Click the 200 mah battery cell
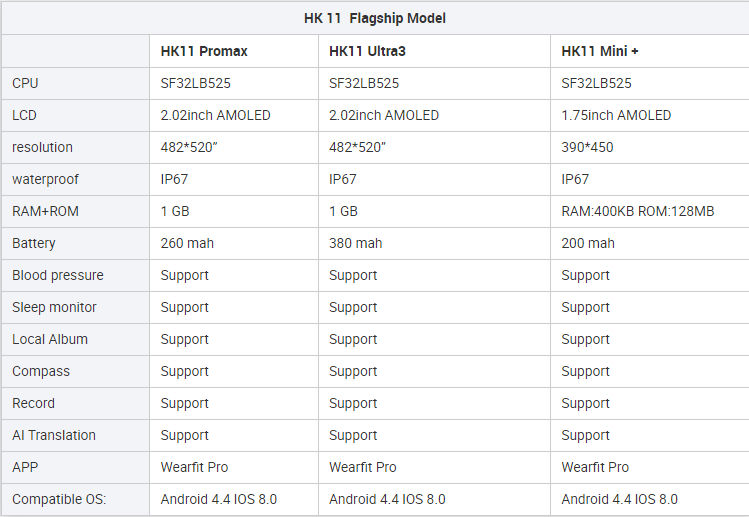This screenshot has height=517, width=749. tap(588, 243)
